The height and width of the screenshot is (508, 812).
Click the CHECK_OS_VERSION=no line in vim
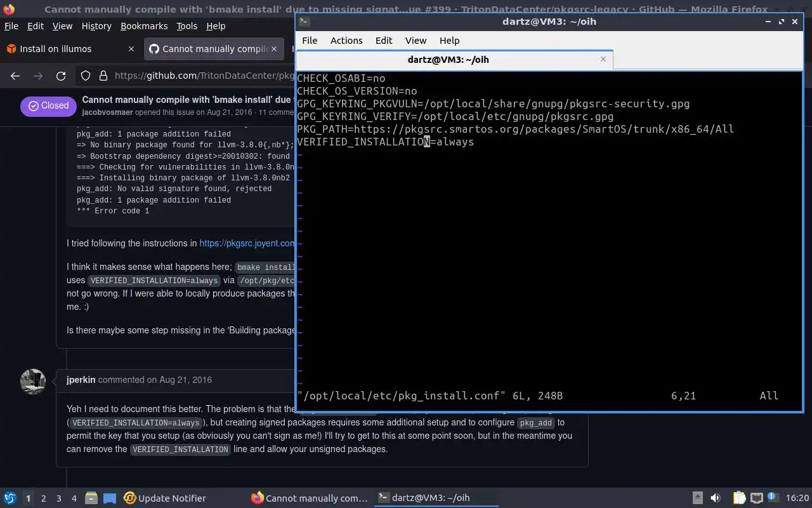357,91
